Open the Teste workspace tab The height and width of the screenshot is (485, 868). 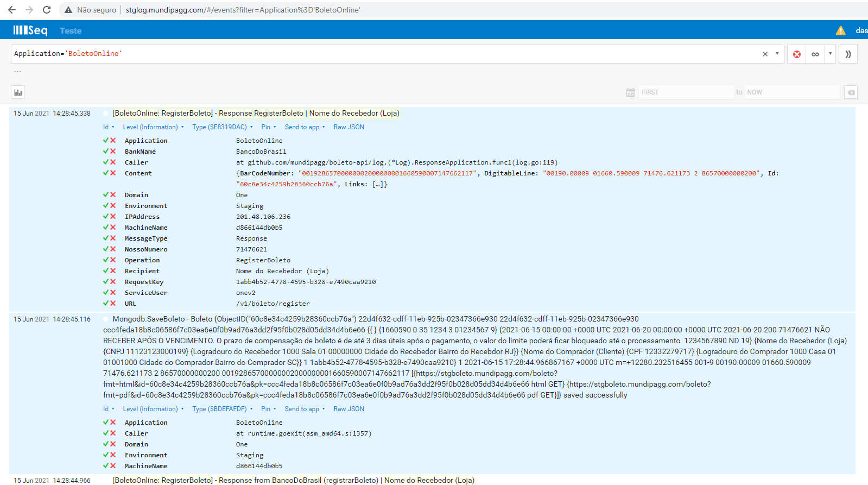[x=71, y=31]
